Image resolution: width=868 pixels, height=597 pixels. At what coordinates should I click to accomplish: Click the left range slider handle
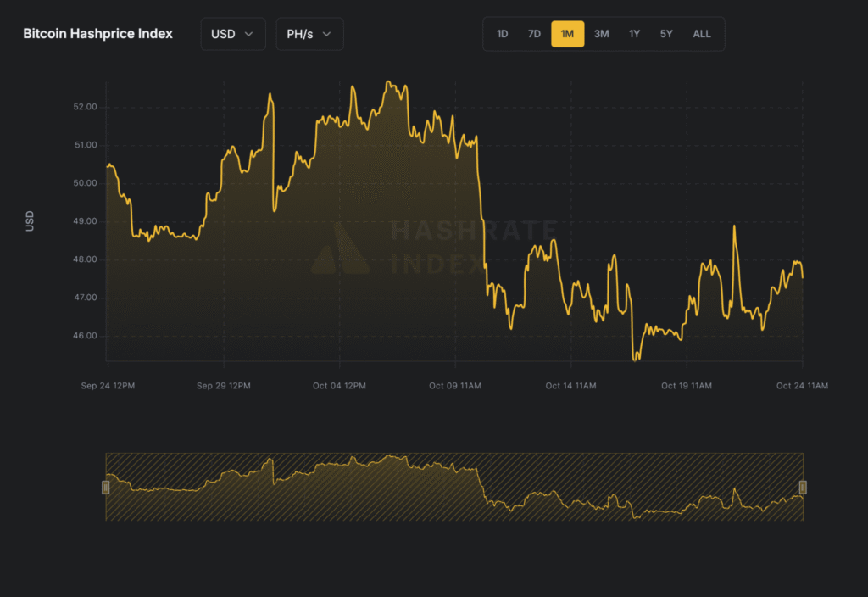point(106,487)
